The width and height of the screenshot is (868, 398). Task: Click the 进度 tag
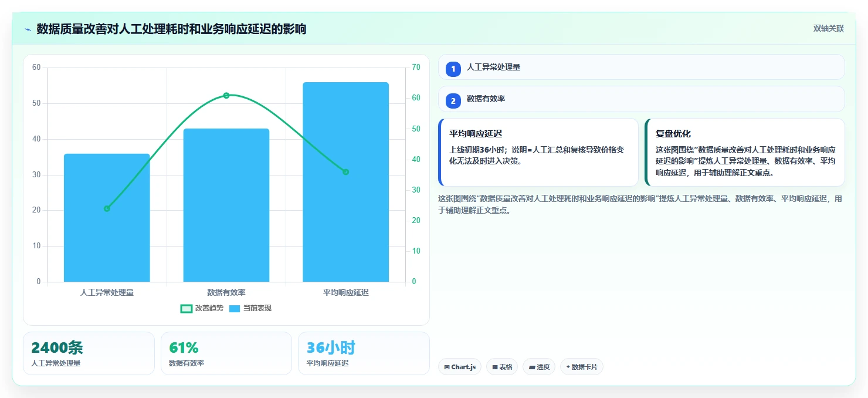pyautogui.click(x=539, y=367)
